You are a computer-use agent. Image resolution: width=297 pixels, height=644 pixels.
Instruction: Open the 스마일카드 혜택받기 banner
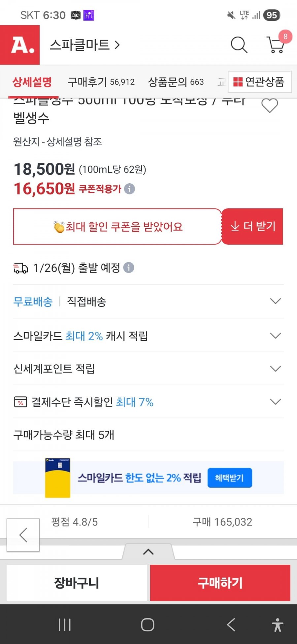click(x=230, y=478)
